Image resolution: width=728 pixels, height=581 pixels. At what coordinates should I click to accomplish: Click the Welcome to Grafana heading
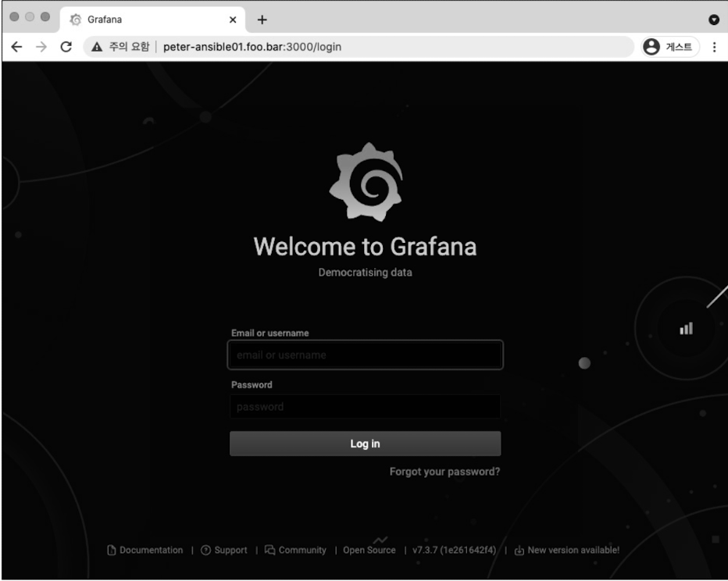coord(365,247)
